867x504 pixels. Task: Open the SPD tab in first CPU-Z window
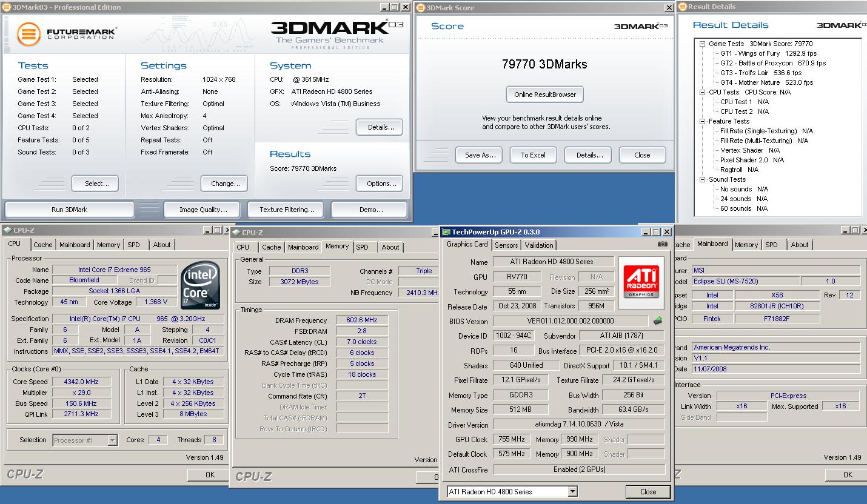click(133, 245)
